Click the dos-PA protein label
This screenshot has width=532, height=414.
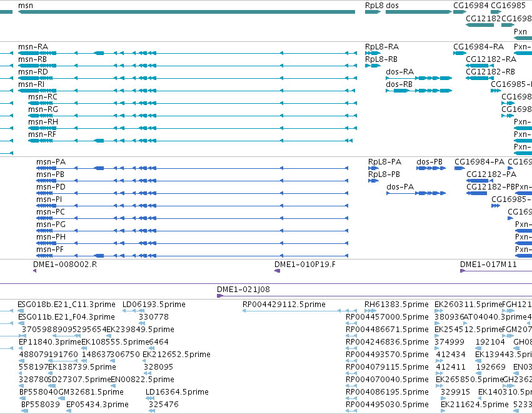(x=400, y=186)
